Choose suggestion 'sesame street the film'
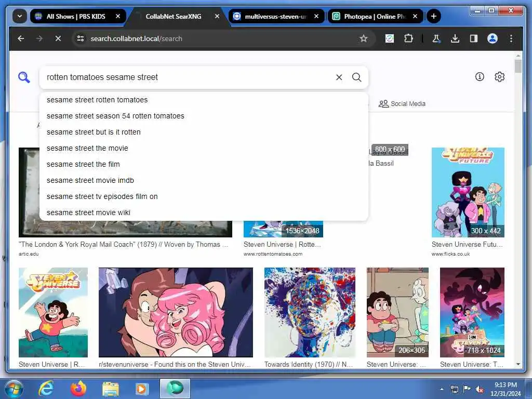The width and height of the screenshot is (532, 399). tap(204, 164)
